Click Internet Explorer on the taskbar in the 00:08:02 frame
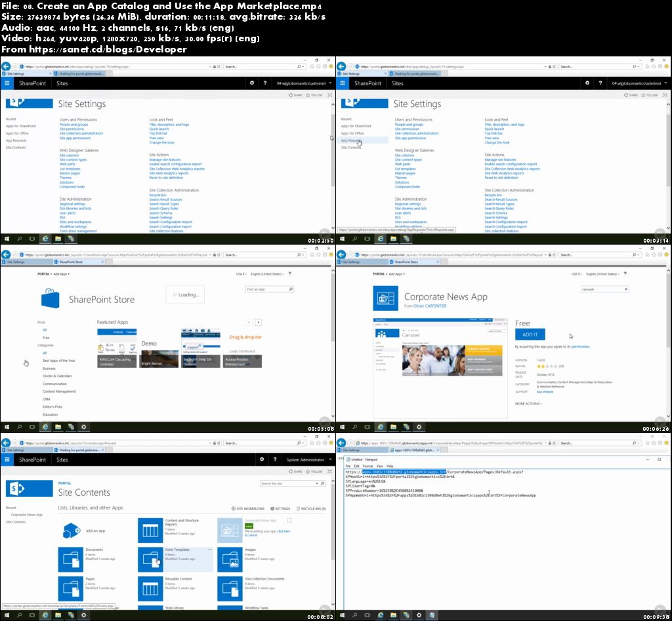The height and width of the screenshot is (621, 672). pyautogui.click(x=45, y=615)
